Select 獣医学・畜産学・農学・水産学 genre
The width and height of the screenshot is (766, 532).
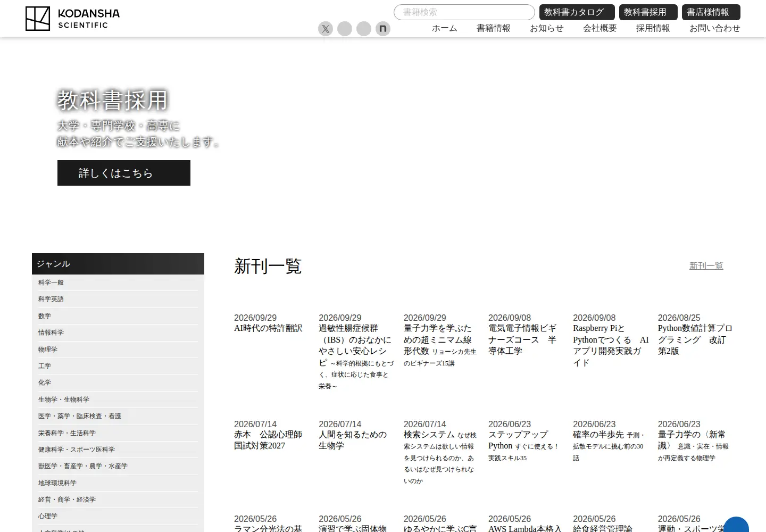tap(118, 466)
